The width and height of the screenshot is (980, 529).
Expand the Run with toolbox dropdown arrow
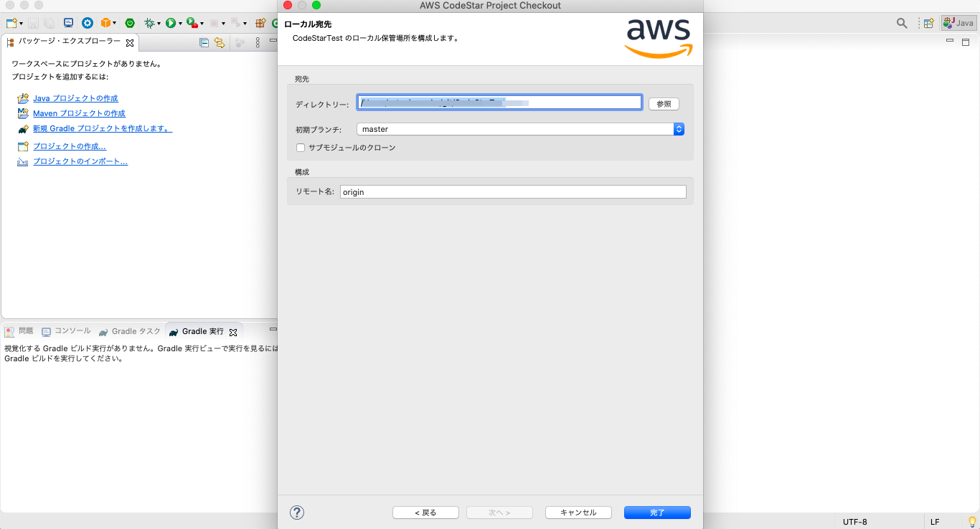point(202,24)
